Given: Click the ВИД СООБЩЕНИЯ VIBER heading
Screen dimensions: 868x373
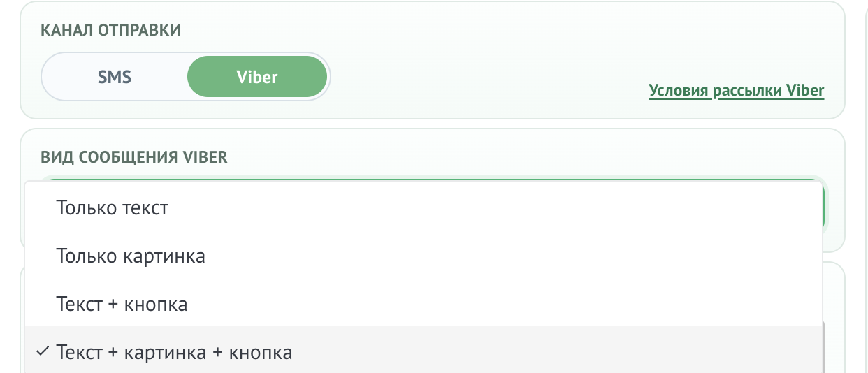Looking at the screenshot, I should 134,156.
